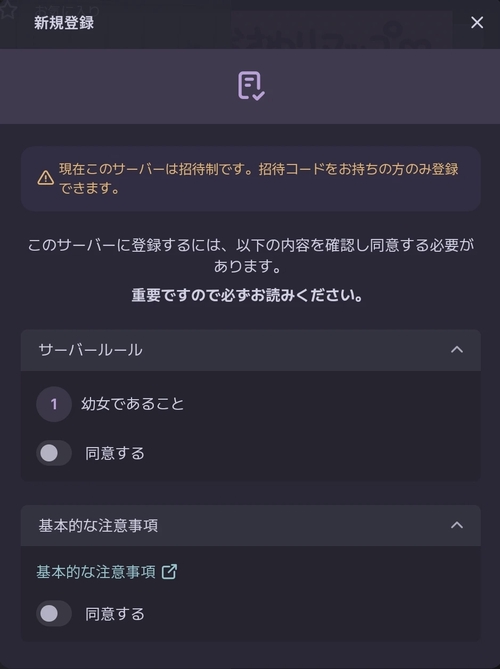Click the dimmed お気に入り text behind dialog

(67, 9)
